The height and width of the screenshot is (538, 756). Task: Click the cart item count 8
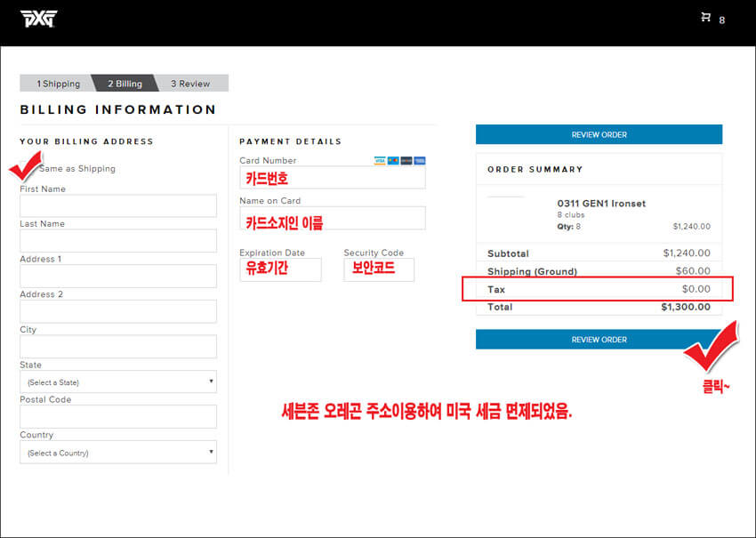(722, 20)
